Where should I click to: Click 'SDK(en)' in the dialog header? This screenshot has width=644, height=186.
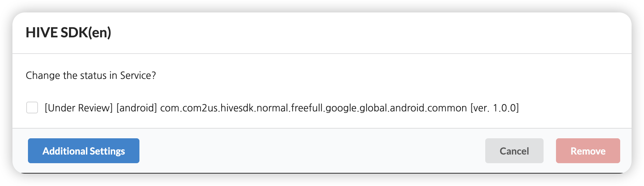point(86,32)
